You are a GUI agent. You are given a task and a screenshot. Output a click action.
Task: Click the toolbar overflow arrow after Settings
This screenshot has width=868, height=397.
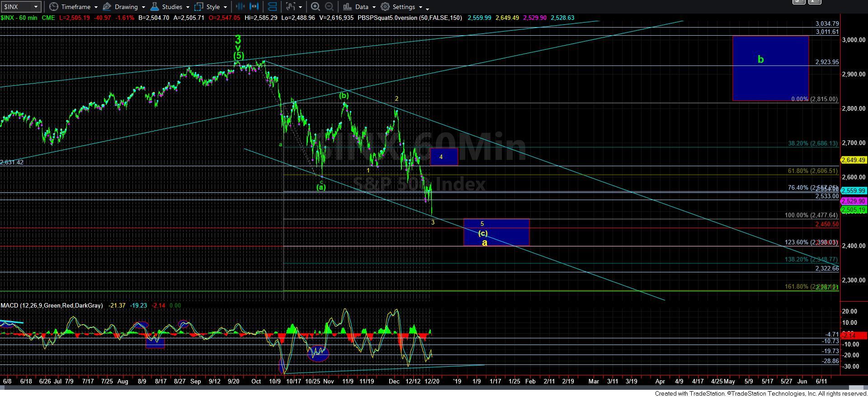[427, 8]
